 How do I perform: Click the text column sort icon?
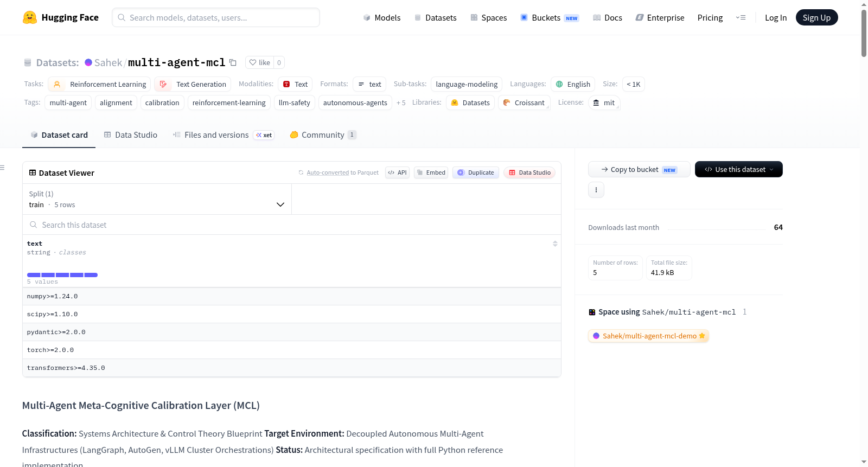(x=555, y=244)
